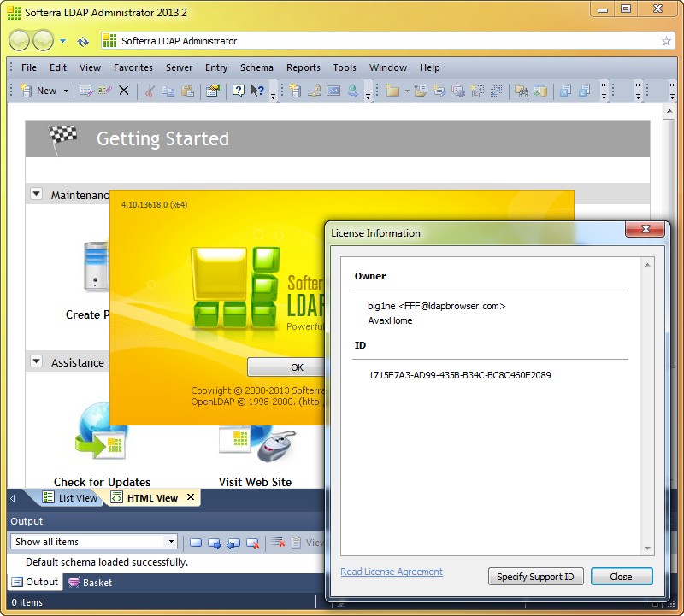
Task: Click the first output message icon
Action: tap(196, 543)
